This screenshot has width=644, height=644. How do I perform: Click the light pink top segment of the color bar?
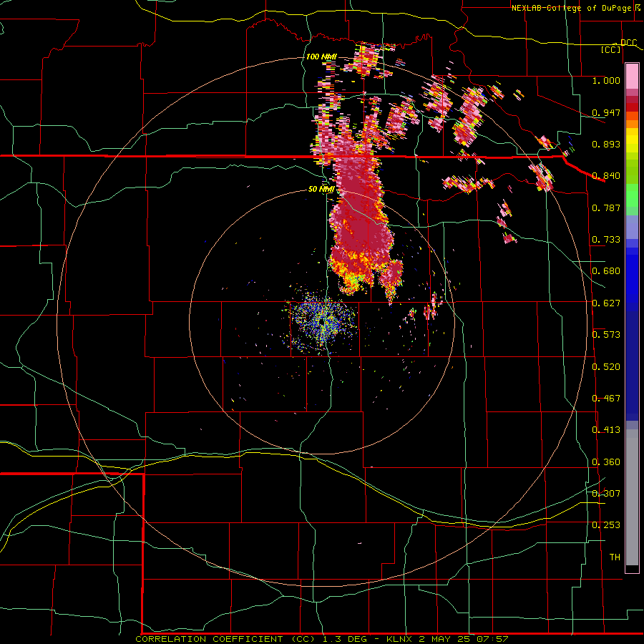tap(632, 76)
